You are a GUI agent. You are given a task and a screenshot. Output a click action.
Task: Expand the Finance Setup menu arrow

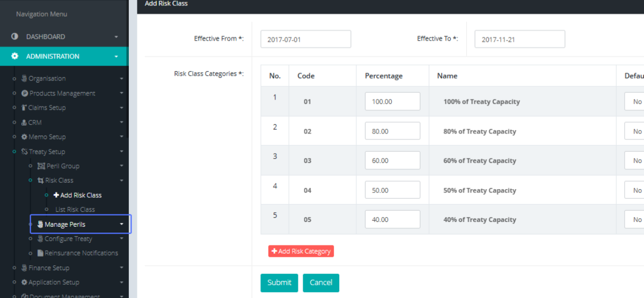[x=122, y=268]
